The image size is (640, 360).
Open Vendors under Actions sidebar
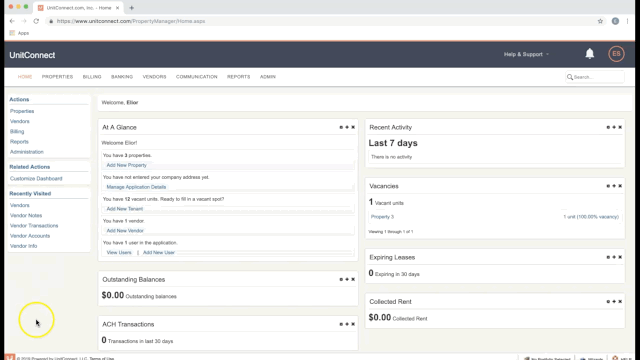(20, 121)
